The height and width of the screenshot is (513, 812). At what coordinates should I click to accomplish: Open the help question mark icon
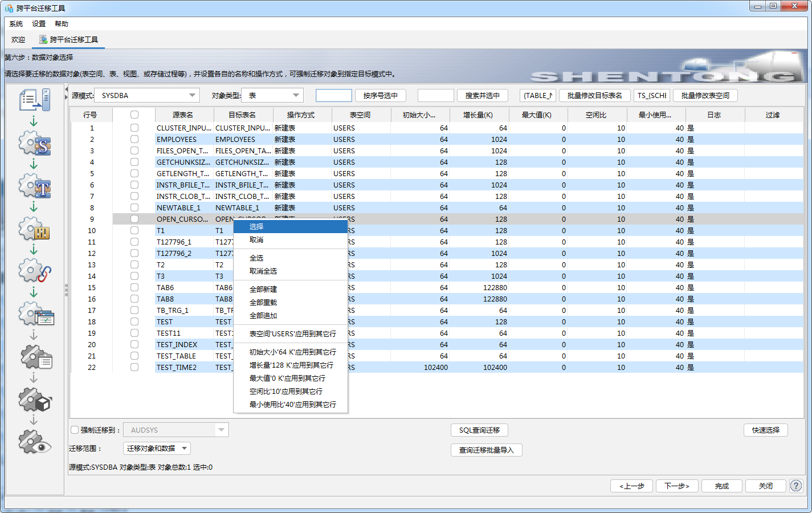click(x=795, y=486)
